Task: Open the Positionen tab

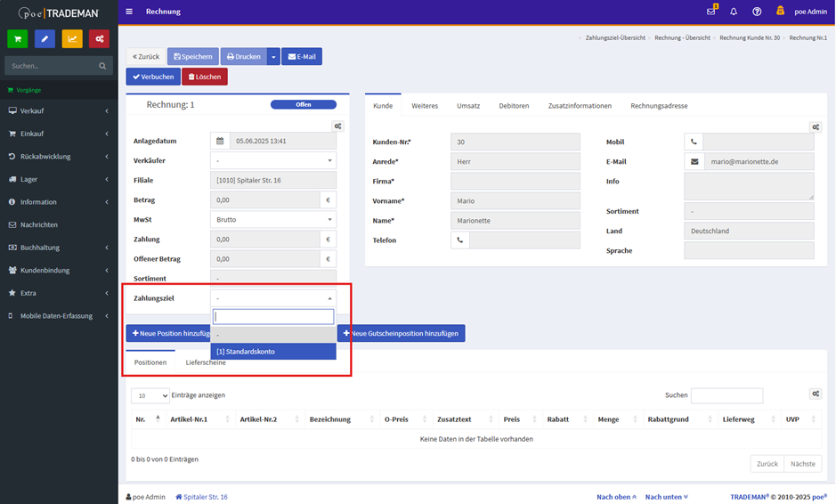Action: pyautogui.click(x=150, y=362)
